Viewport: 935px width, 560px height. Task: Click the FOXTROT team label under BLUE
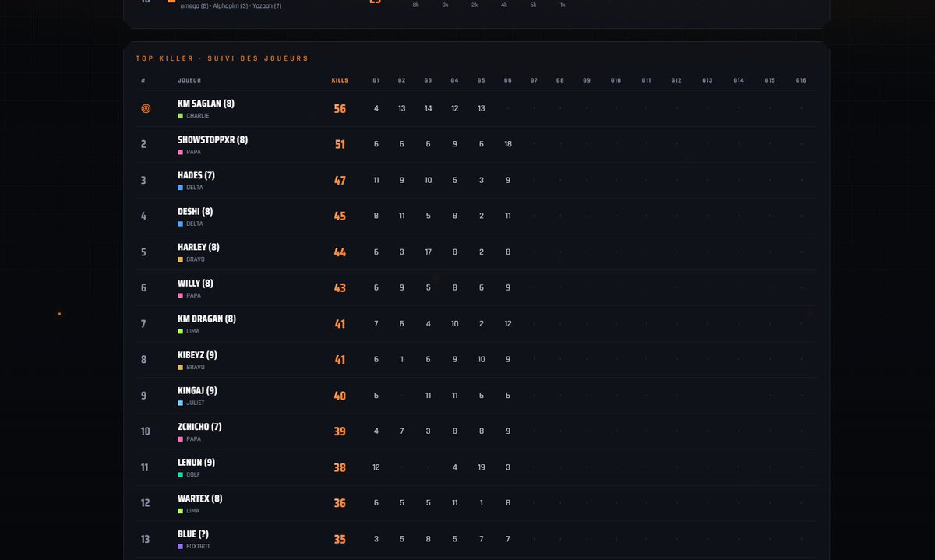point(198,547)
